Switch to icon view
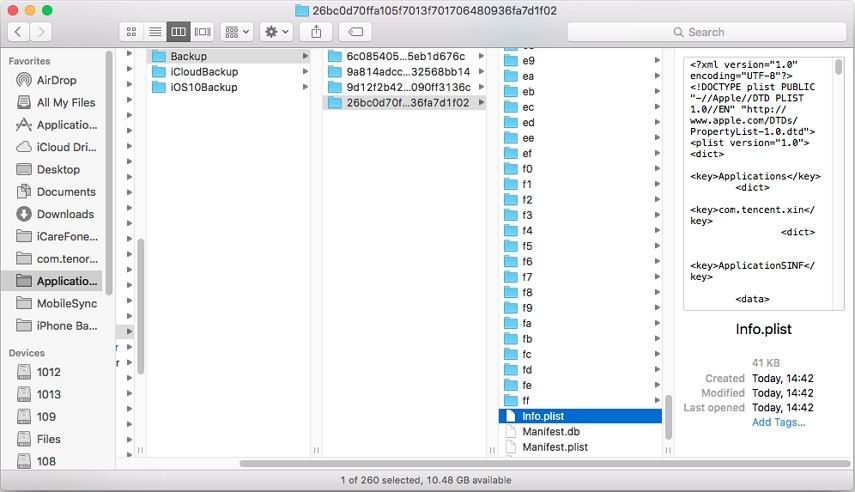 pyautogui.click(x=131, y=32)
